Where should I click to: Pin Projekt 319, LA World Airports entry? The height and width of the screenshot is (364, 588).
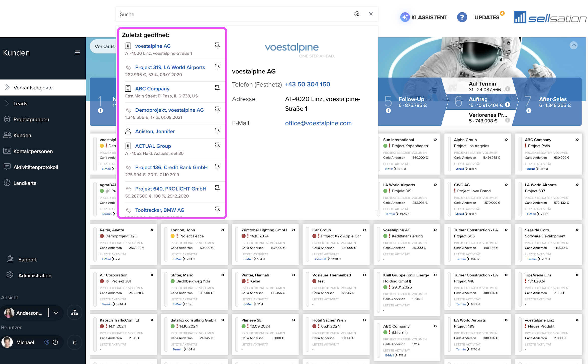pos(217,67)
